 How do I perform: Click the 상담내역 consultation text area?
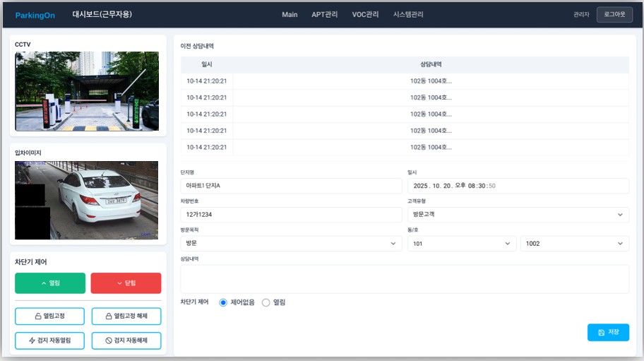pos(405,278)
